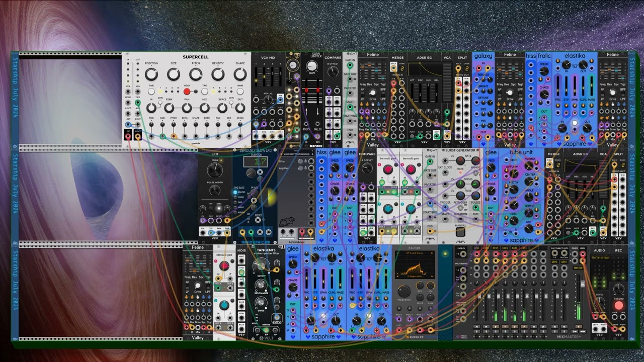Click the Frolic CHAOS knob
Viewport: 644px width, 362px height.
coord(544,95)
